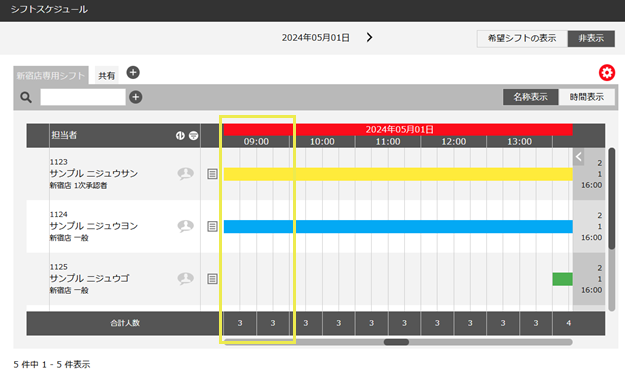Image resolution: width=625 pixels, height=382 pixels.
Task: Open the detail list icon for staff 1123
Action: tap(212, 174)
